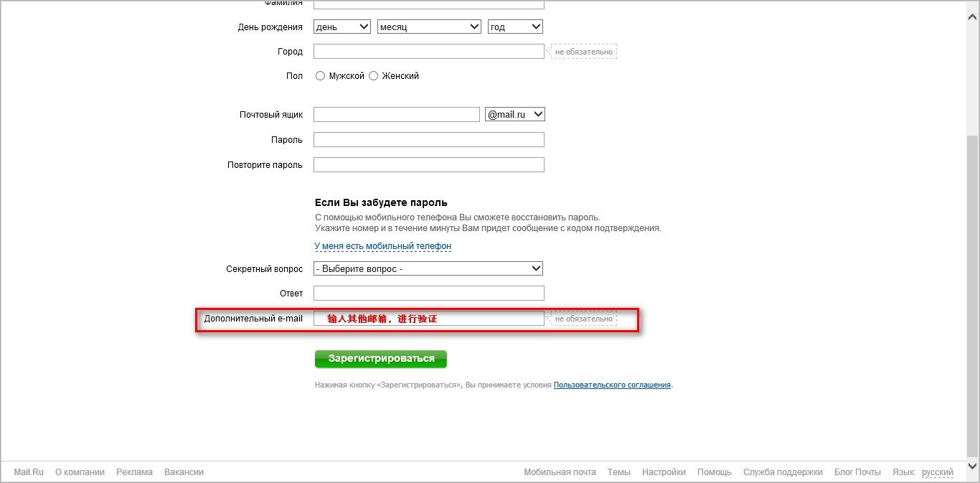The height and width of the screenshot is (483, 980).
Task: Click the Дополнительный e-mail field
Action: point(428,319)
